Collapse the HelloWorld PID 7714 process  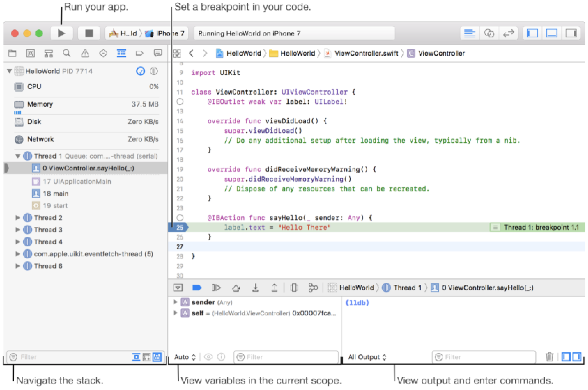[9, 71]
